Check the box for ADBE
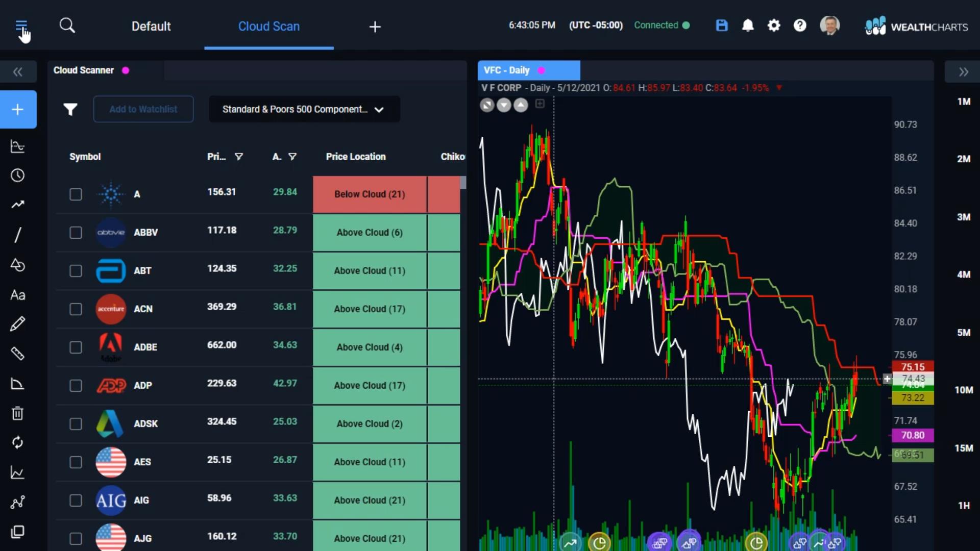The image size is (980, 551). click(x=76, y=347)
